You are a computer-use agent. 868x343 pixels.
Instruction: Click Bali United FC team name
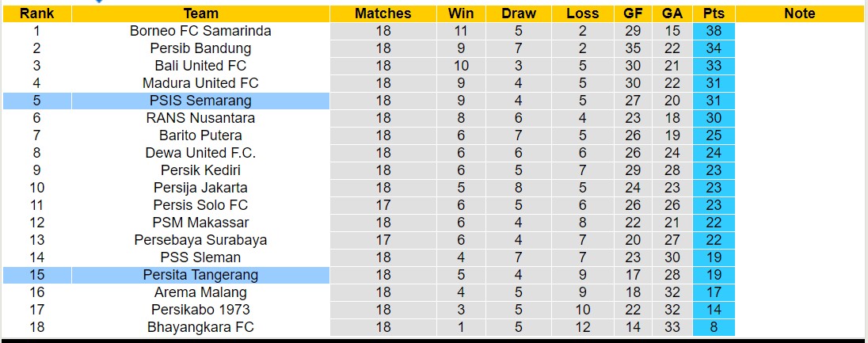coord(200,66)
